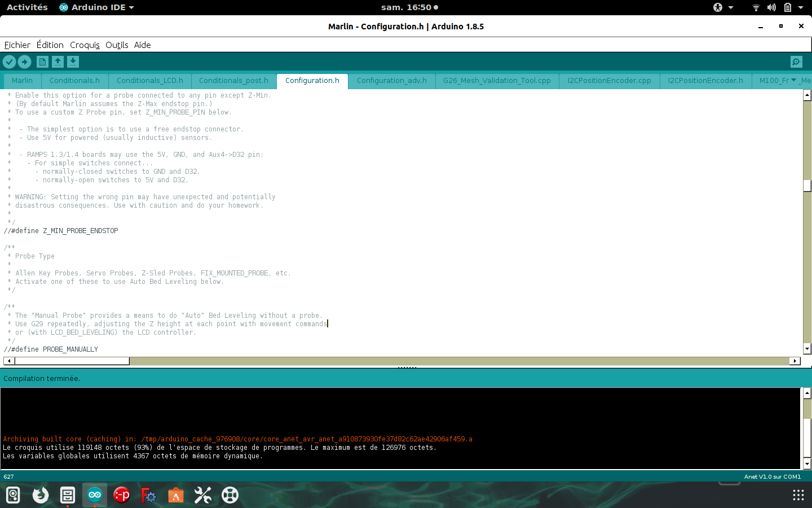The image size is (812, 508).
Task: Click the volume speaker icon
Action: pyautogui.click(x=771, y=7)
